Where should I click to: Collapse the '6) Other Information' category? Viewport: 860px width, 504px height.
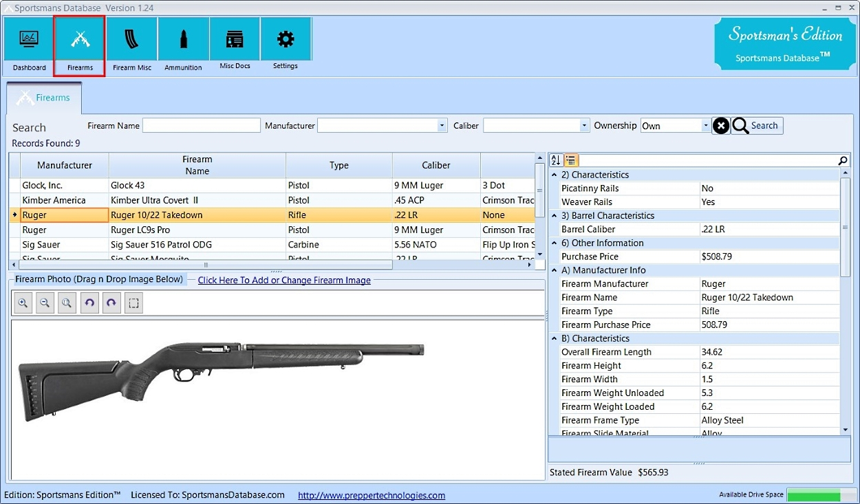[x=555, y=243]
